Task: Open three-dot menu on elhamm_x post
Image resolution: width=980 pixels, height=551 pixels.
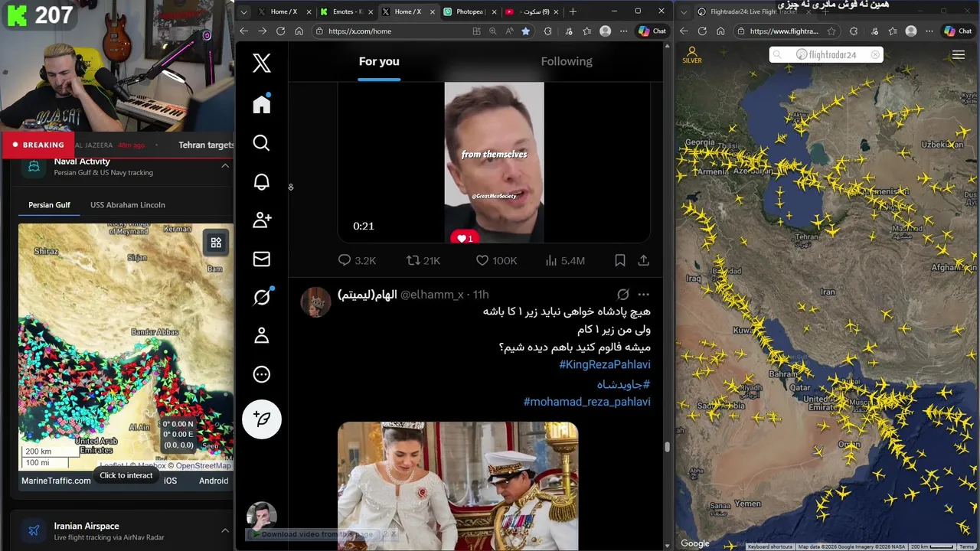Action: point(643,295)
